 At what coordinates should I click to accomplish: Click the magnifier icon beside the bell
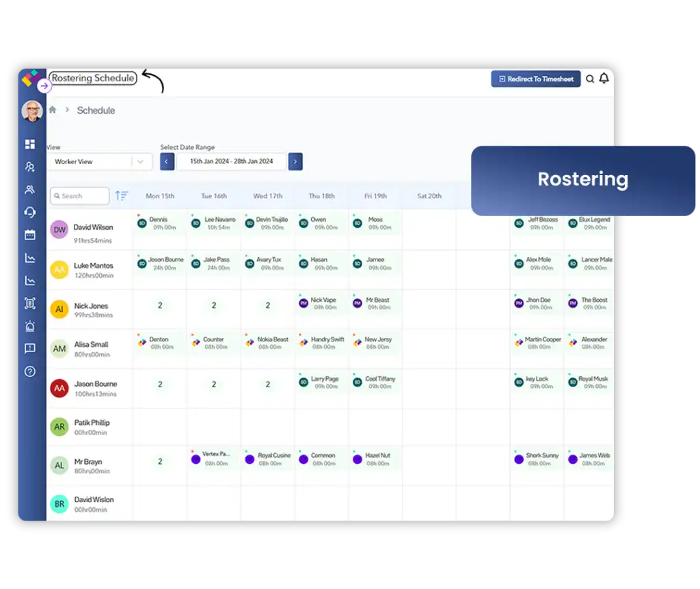(x=590, y=79)
